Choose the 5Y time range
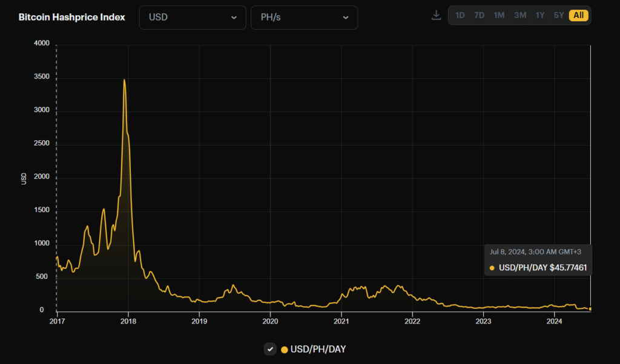This screenshot has width=620, height=364. (559, 15)
